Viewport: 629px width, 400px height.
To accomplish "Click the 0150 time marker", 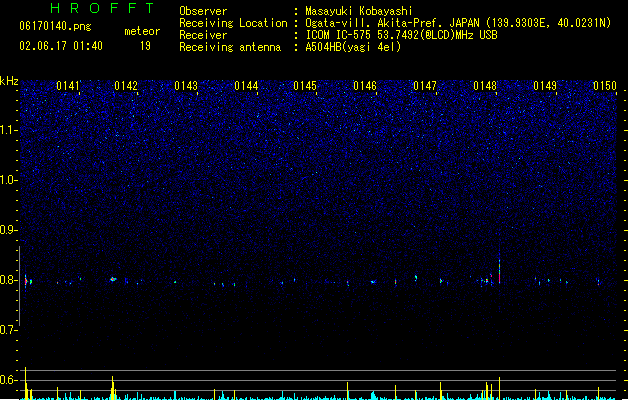I will [x=605, y=86].
